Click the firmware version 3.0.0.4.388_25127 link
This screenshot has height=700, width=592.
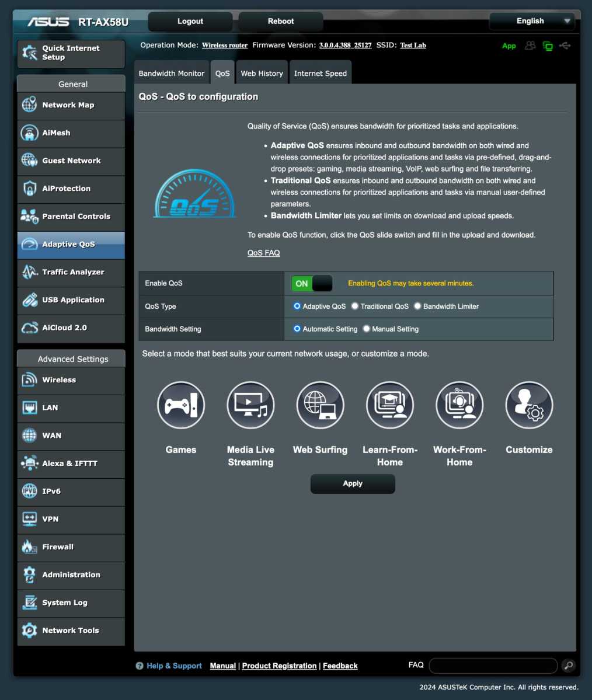point(345,45)
